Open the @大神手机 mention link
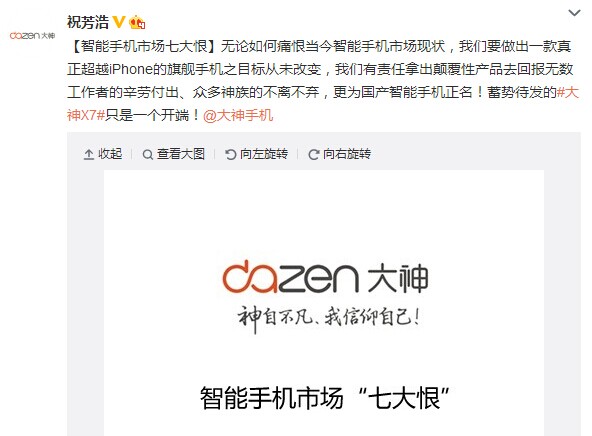Screen dimensions: 592x436 238,115
